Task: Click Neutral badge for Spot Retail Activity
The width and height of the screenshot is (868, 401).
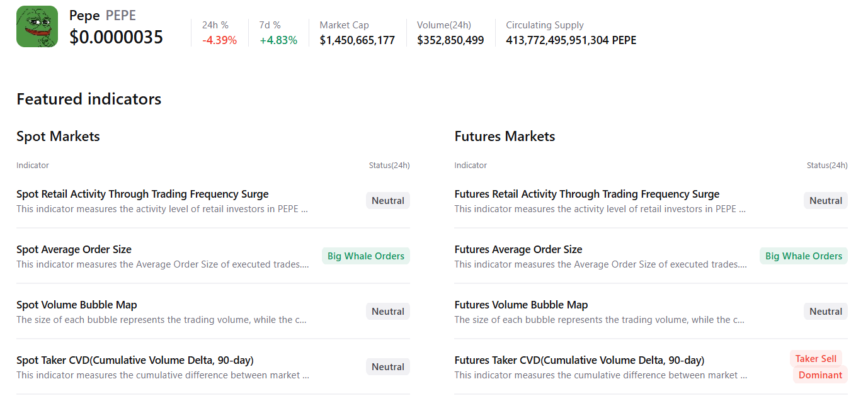Action: point(388,201)
